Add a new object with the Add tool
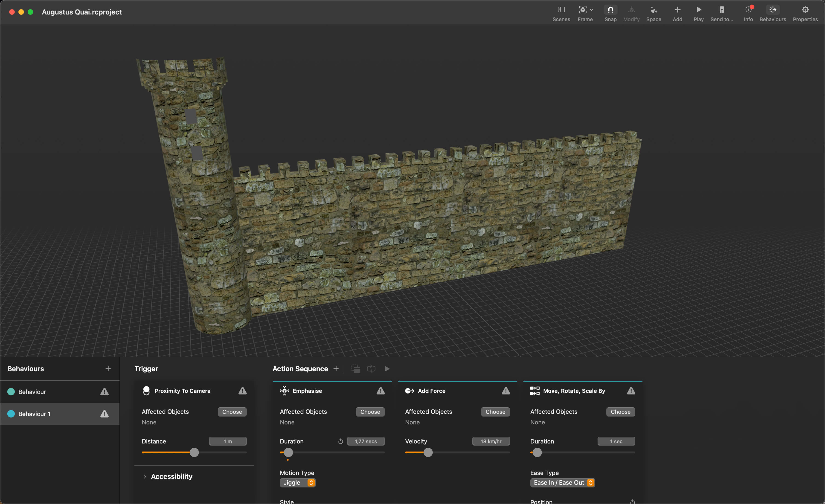 [677, 13]
